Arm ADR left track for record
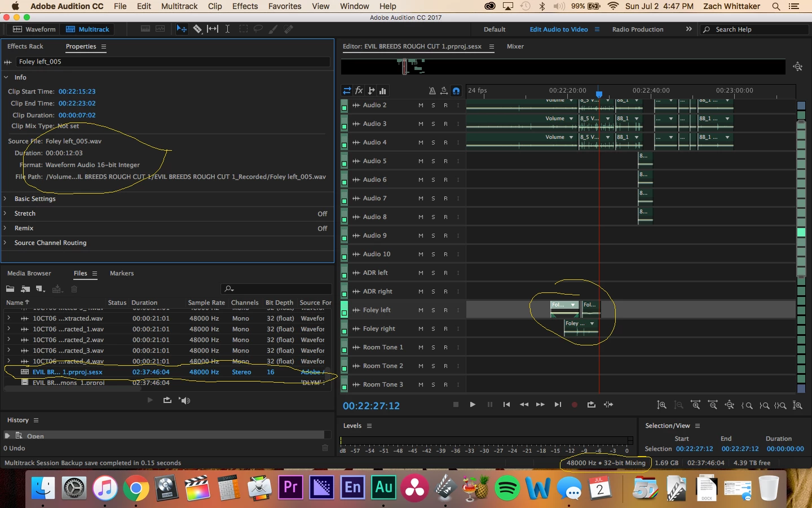 (445, 273)
